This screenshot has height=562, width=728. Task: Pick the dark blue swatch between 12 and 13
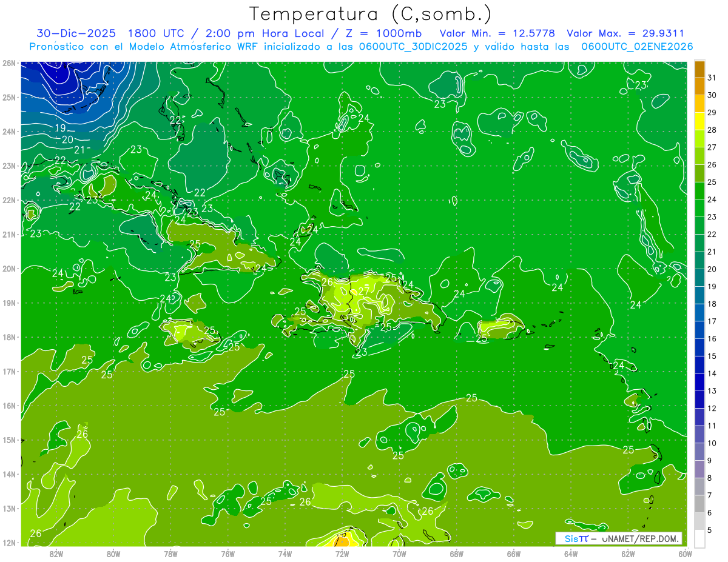pyautogui.click(x=699, y=399)
